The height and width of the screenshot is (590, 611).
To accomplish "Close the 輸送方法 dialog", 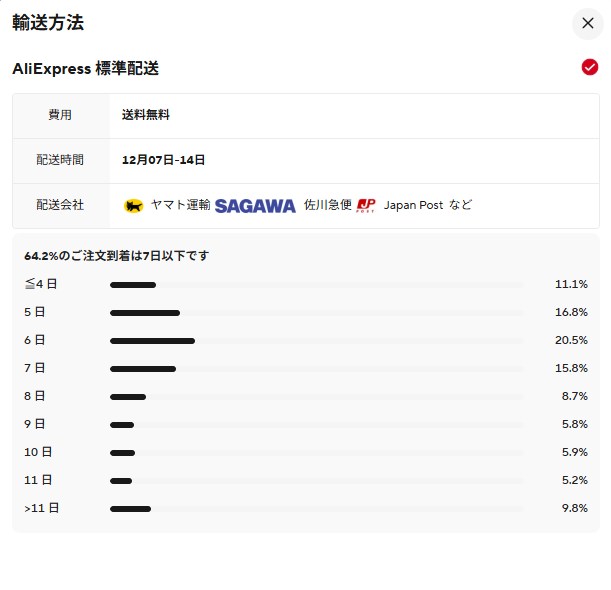I will coord(587,23).
